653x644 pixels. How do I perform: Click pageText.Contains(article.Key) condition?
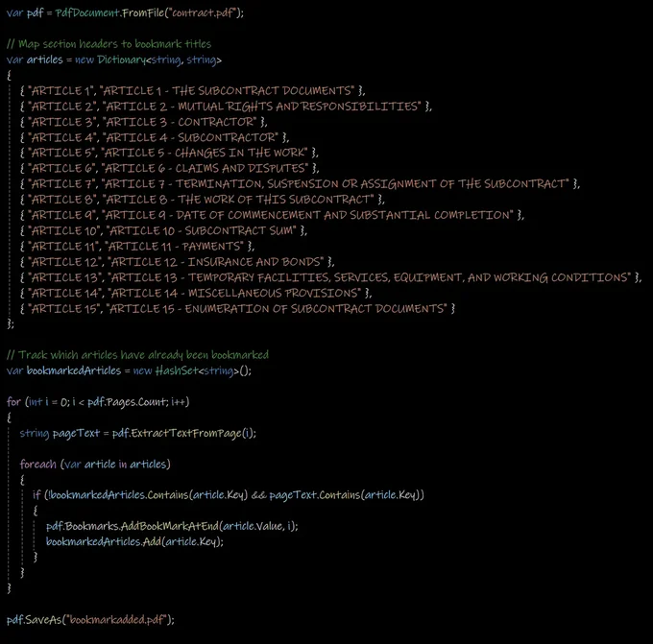click(x=345, y=495)
